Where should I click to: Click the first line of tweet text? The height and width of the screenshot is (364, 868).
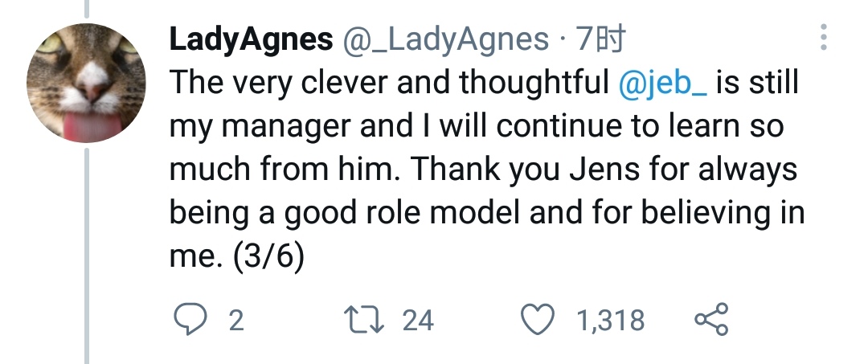pos(386,84)
